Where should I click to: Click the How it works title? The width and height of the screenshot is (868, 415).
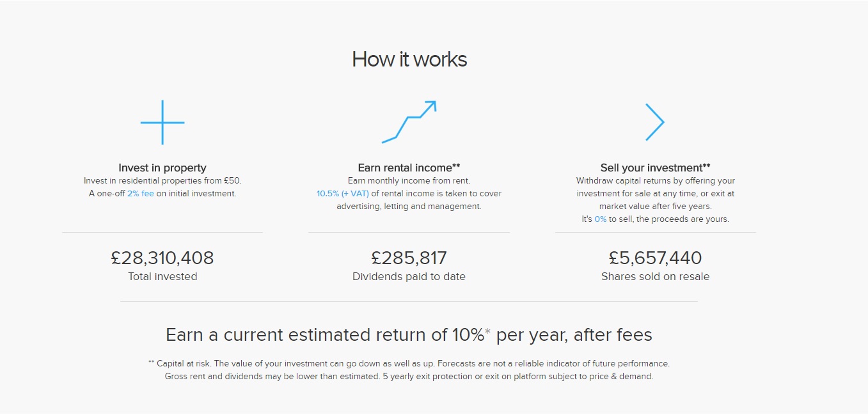tap(409, 59)
